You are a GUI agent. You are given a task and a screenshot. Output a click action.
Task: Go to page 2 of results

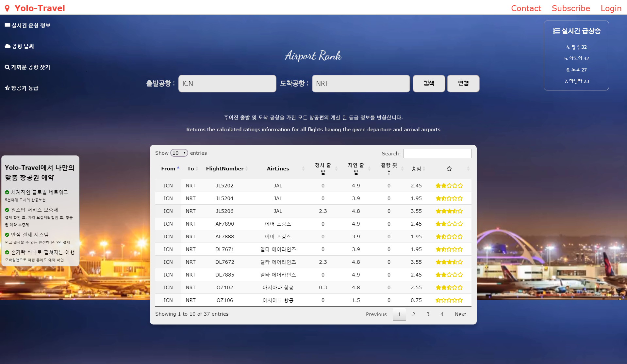click(414, 314)
